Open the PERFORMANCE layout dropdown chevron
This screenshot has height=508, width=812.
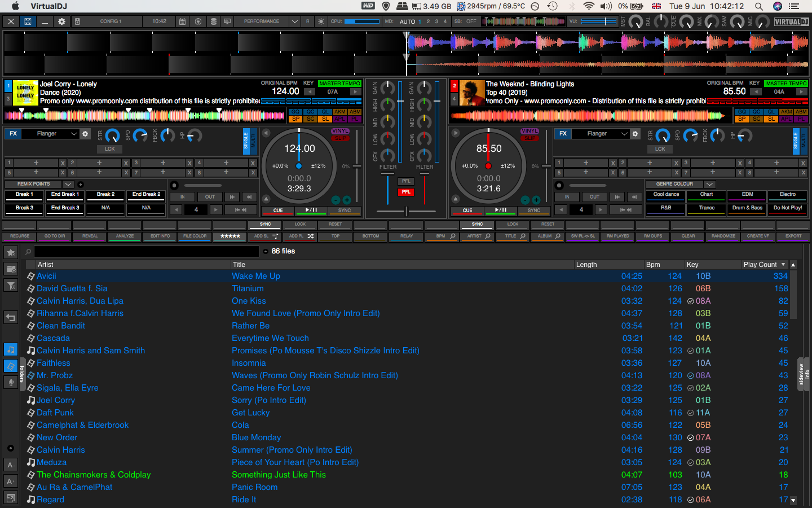[x=294, y=21]
